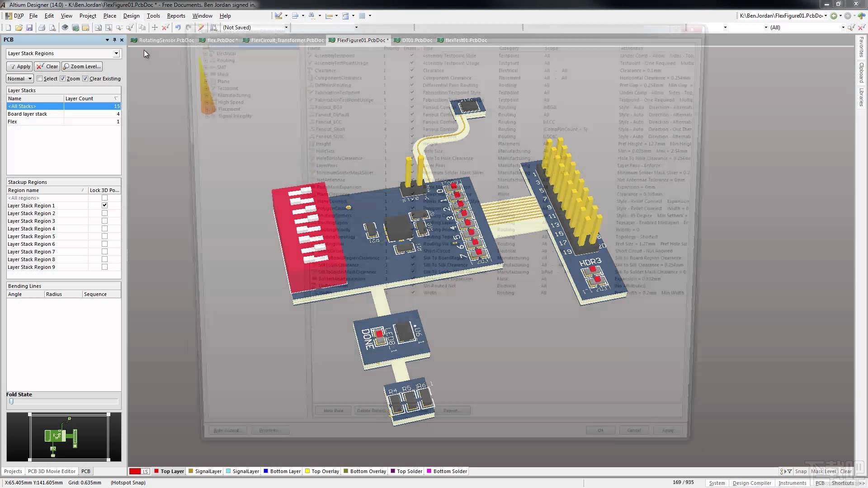Select the Top Layer color swatch
The width and height of the screenshot is (868, 488).
156,471
